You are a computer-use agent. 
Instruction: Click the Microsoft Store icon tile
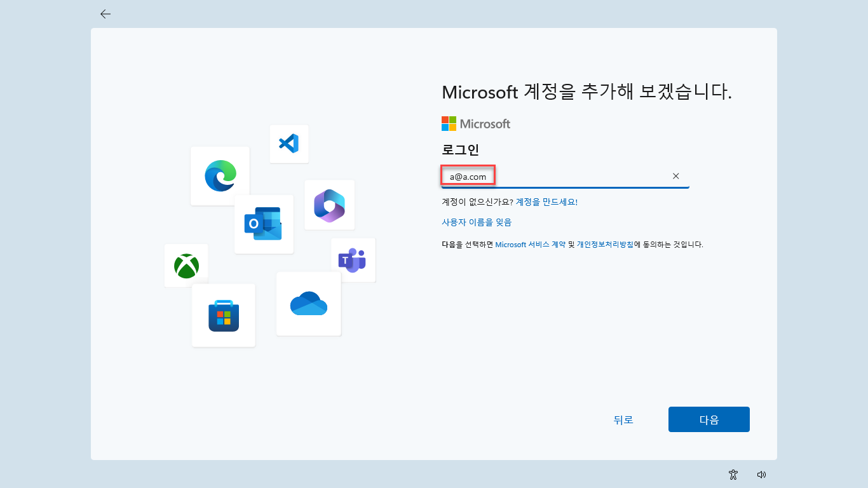click(224, 315)
